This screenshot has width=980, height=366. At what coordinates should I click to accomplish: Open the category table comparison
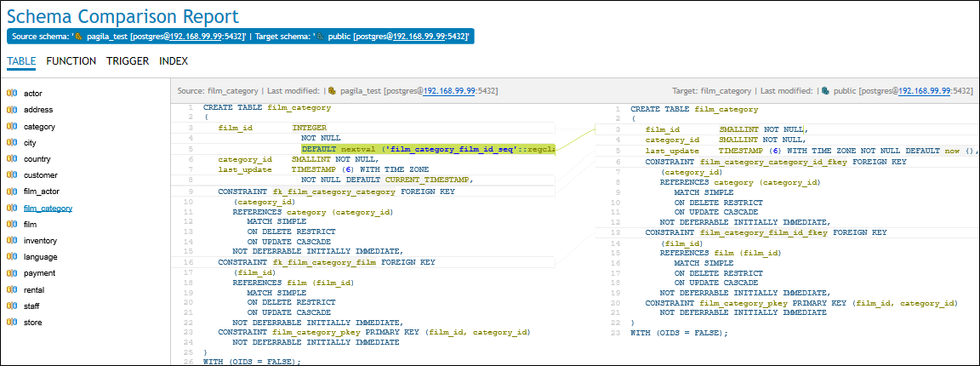click(x=39, y=126)
